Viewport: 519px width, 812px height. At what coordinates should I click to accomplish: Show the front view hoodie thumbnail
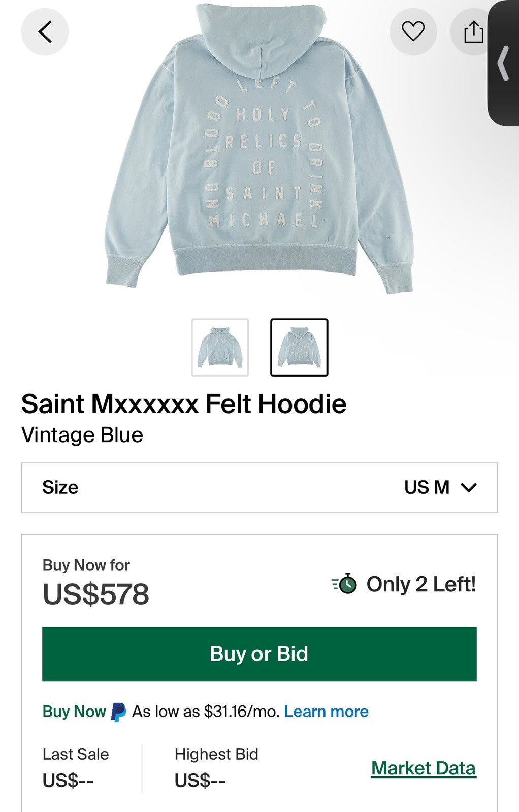[220, 348]
